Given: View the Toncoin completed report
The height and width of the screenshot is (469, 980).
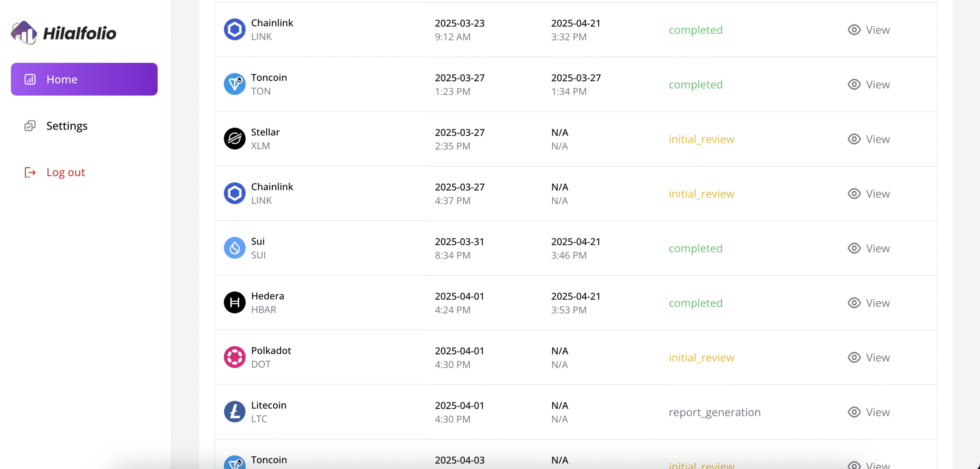Looking at the screenshot, I should (x=869, y=84).
